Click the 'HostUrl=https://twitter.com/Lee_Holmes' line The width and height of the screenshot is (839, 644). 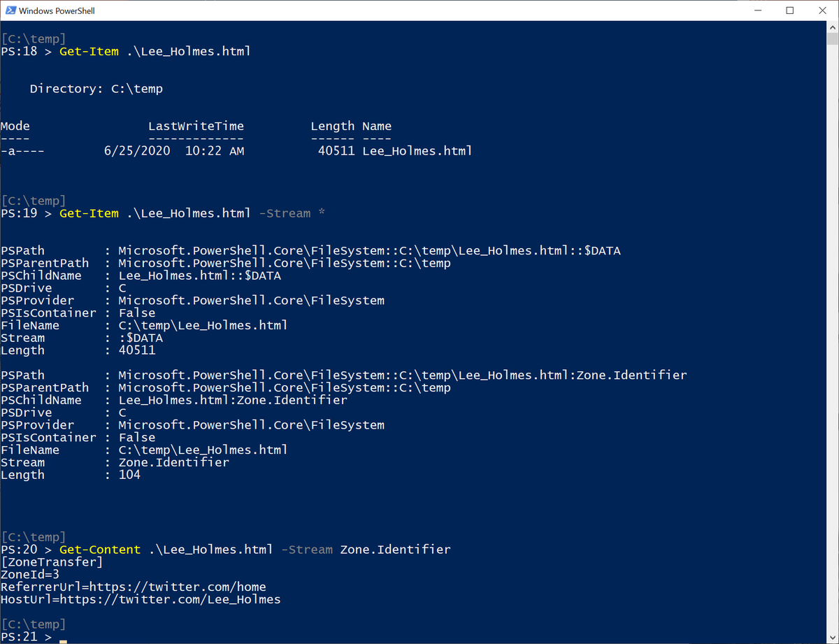(x=141, y=600)
